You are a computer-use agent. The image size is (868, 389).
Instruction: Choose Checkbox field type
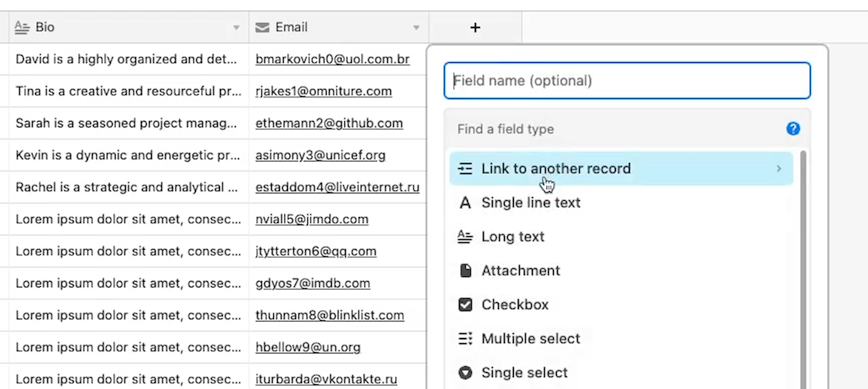pyautogui.click(x=621, y=305)
